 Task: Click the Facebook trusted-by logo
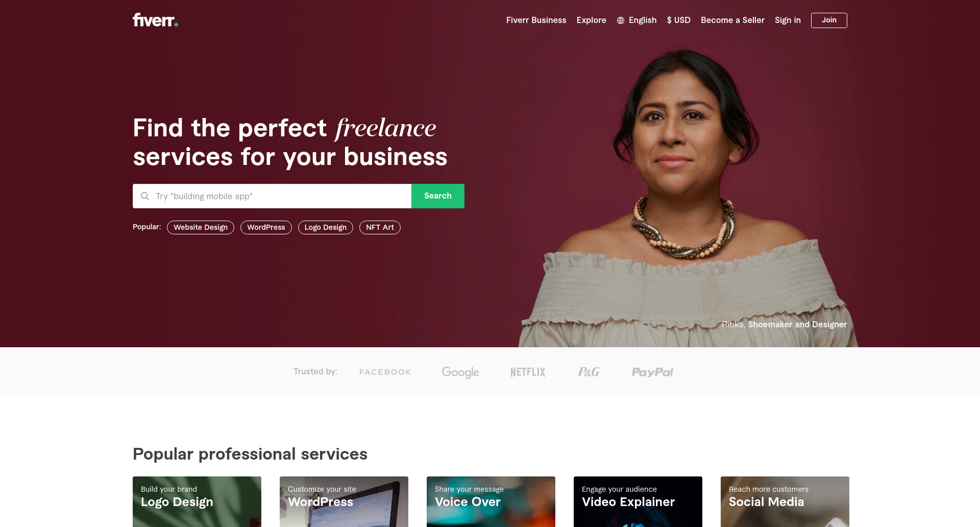[385, 372]
